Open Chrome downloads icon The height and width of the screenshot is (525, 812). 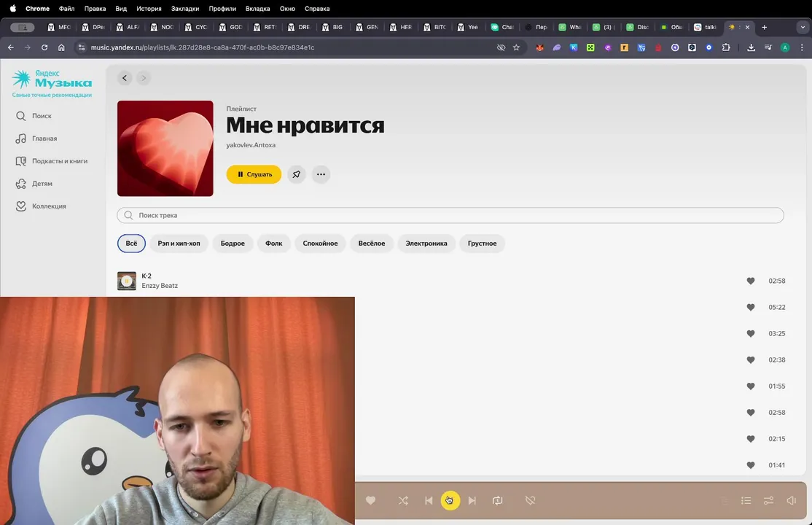pyautogui.click(x=751, y=47)
